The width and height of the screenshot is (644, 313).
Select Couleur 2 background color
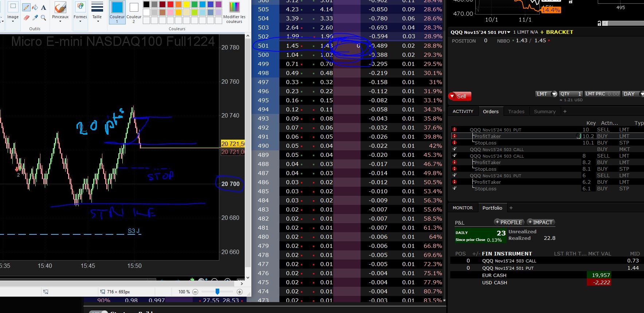click(x=134, y=12)
